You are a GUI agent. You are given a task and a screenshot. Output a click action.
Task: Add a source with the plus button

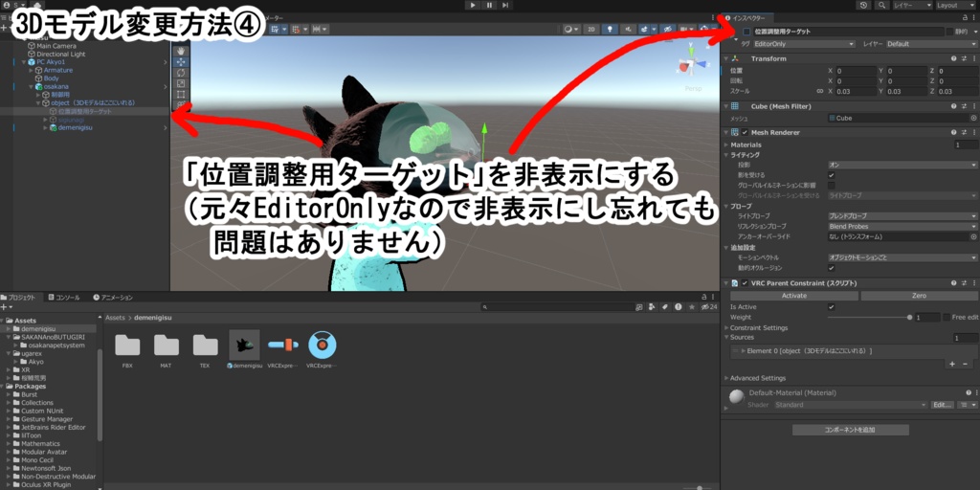pyautogui.click(x=952, y=364)
